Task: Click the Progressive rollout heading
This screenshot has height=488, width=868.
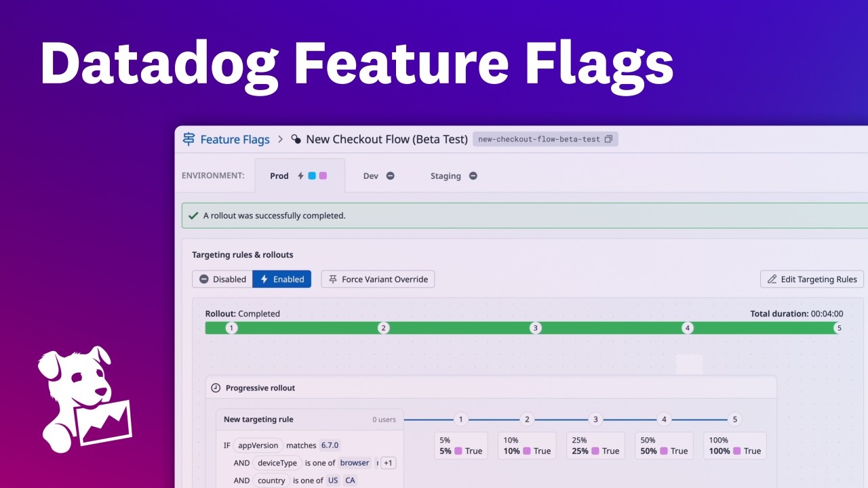Action: pyautogui.click(x=260, y=388)
